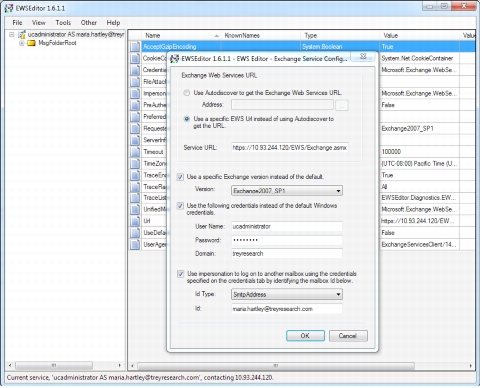The image size is (482, 388).
Task: Click the CookieContainer row document icon
Action: click(x=135, y=58)
